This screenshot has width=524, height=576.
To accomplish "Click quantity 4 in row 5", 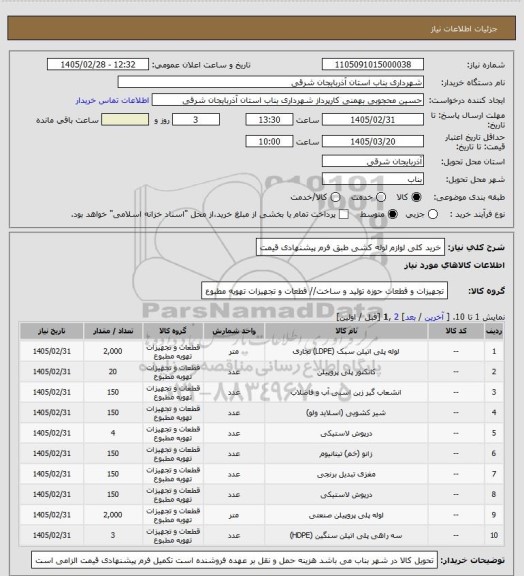I will click(x=113, y=433).
